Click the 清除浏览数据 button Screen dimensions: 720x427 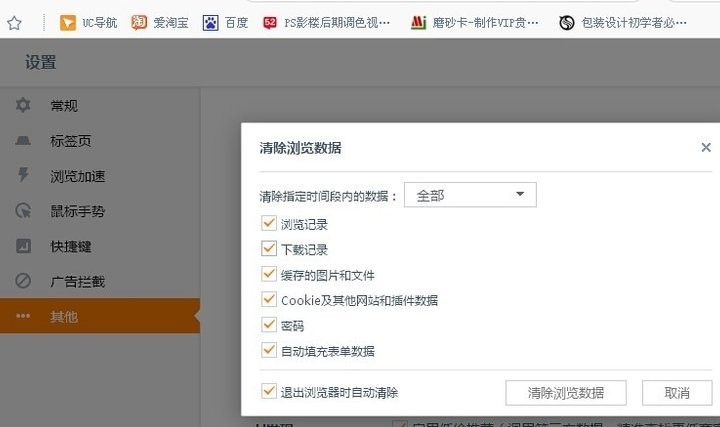566,393
